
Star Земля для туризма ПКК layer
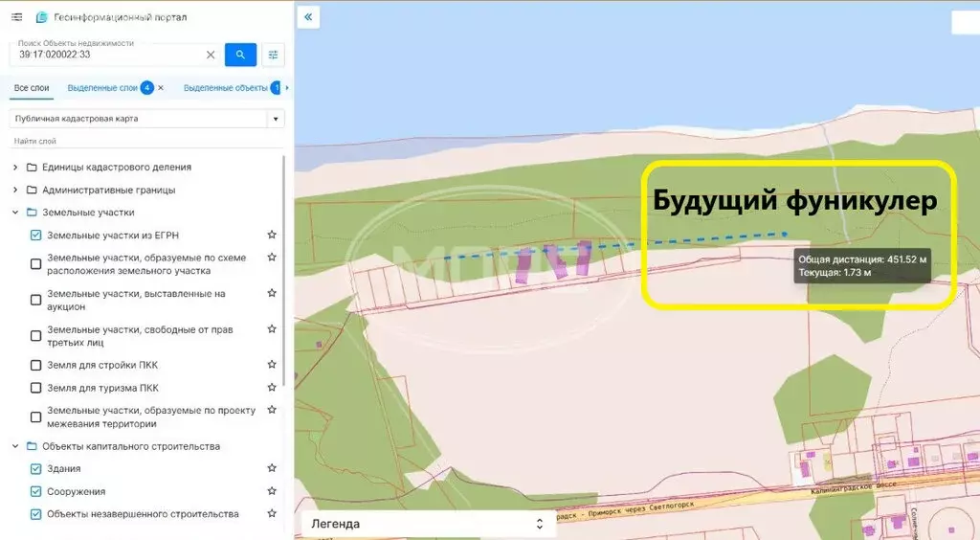point(272,388)
